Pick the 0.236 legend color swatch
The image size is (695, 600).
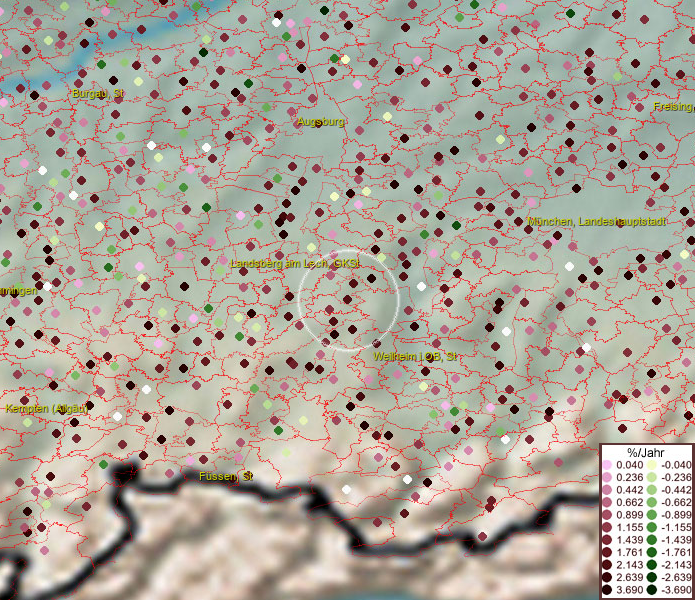click(x=607, y=477)
